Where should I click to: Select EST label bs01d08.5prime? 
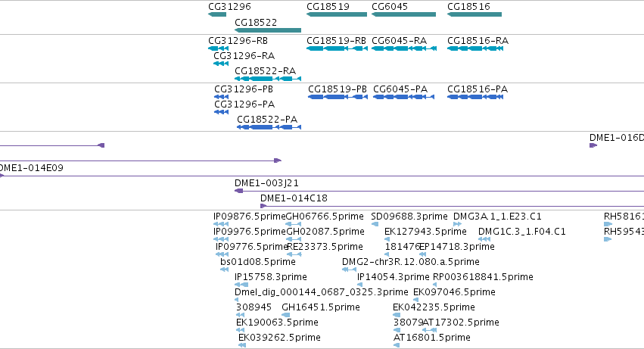click(x=258, y=262)
